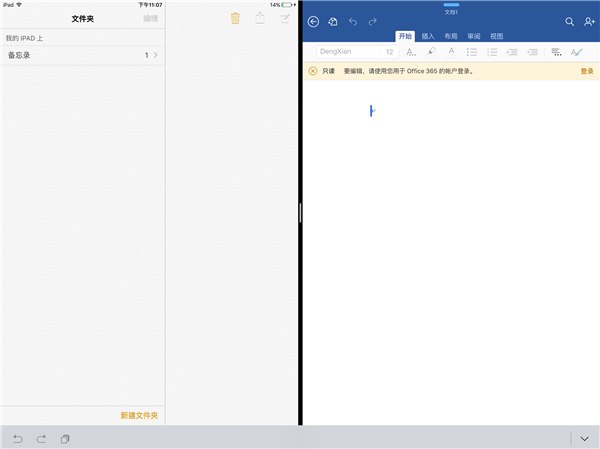The height and width of the screenshot is (449, 600).
Task: Decrease paragraph indent
Action: point(512,52)
